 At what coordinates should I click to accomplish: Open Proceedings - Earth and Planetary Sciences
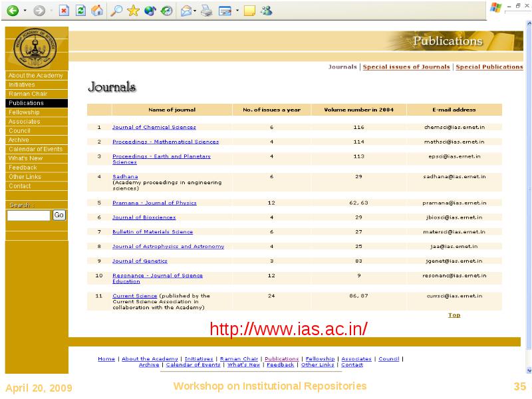click(x=162, y=159)
